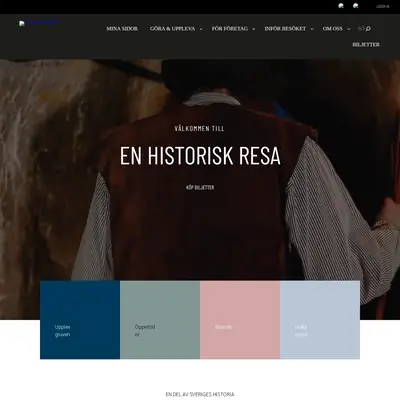Click the En del av Sveriges historia text
This screenshot has height=400, width=400.
pyautogui.click(x=200, y=394)
